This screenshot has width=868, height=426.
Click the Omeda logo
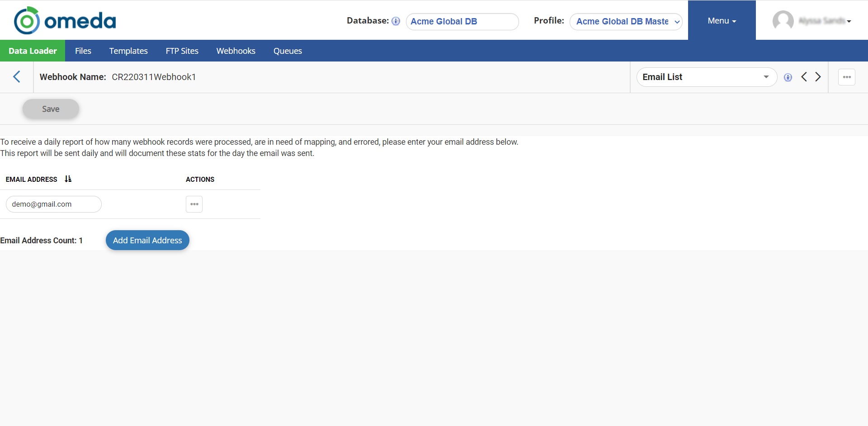pyautogui.click(x=65, y=20)
